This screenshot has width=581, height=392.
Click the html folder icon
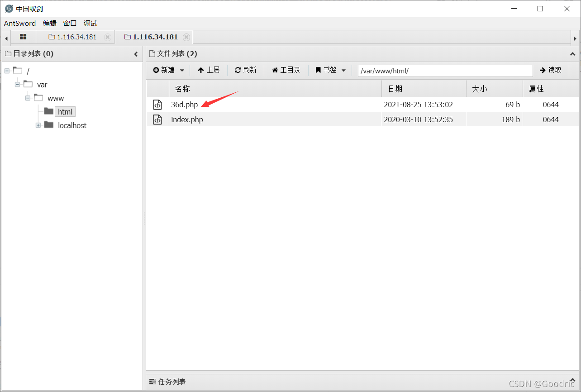click(49, 111)
